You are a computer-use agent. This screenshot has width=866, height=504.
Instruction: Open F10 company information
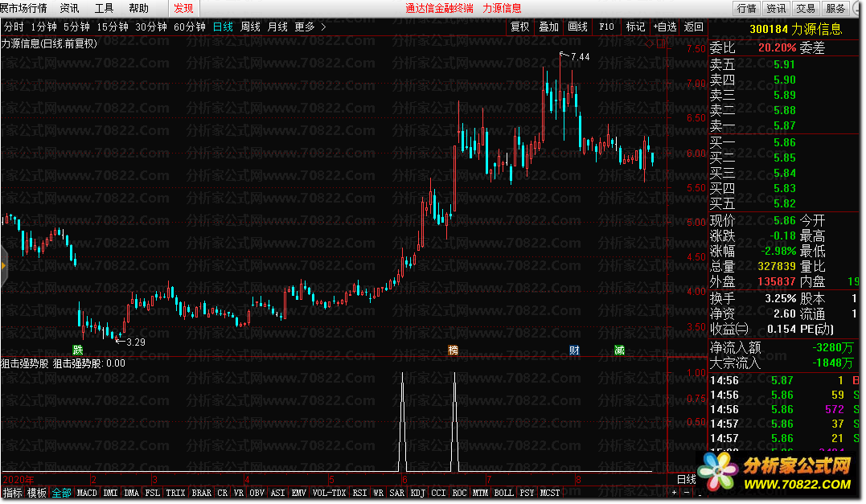coord(606,27)
